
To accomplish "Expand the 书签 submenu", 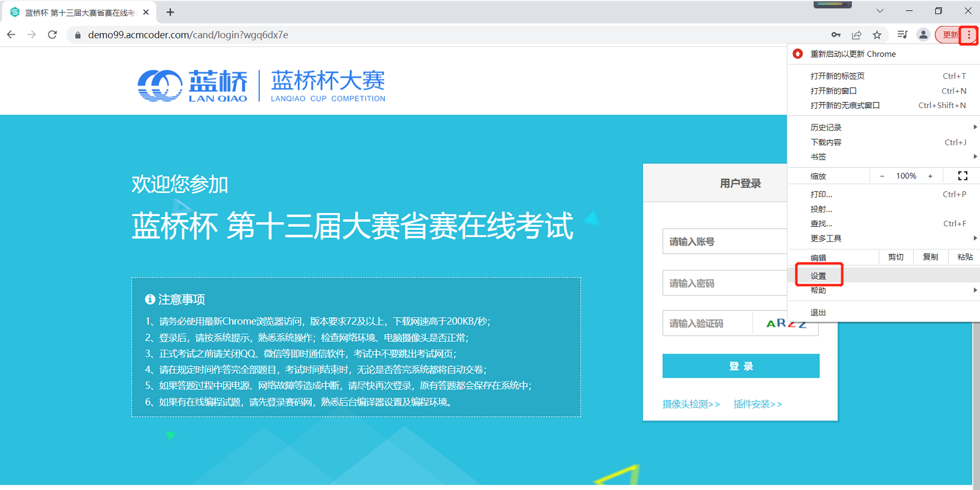I will coord(884,157).
